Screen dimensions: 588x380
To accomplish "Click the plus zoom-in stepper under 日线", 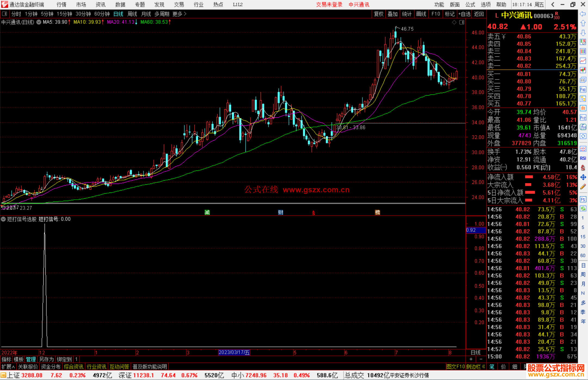I will [x=471, y=359].
